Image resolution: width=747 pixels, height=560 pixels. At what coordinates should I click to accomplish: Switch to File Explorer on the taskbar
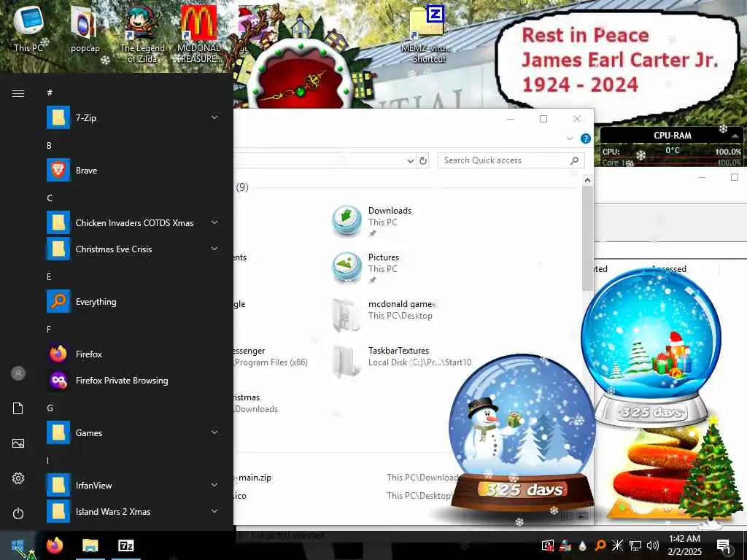click(x=90, y=545)
